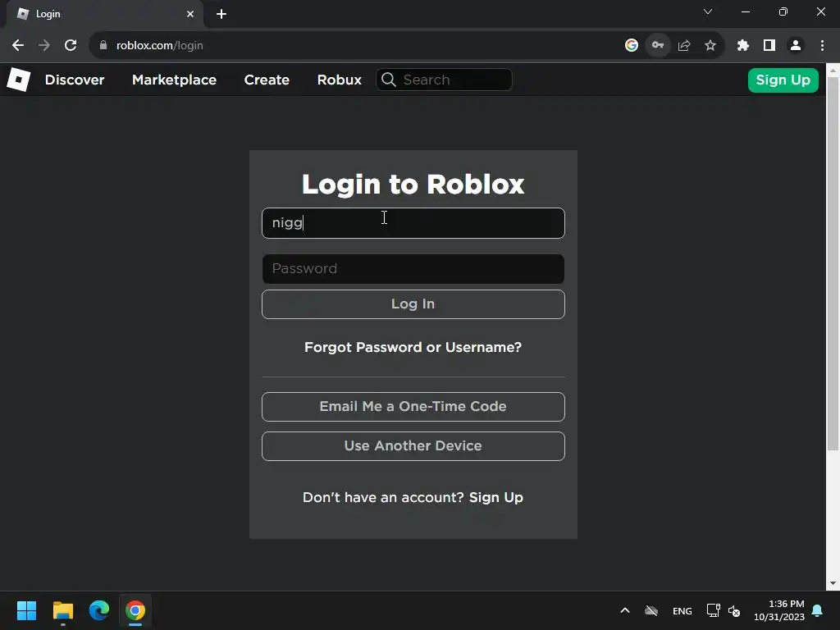Open the Extensions puzzle icon
Image resolution: width=840 pixels, height=630 pixels.
(x=743, y=46)
